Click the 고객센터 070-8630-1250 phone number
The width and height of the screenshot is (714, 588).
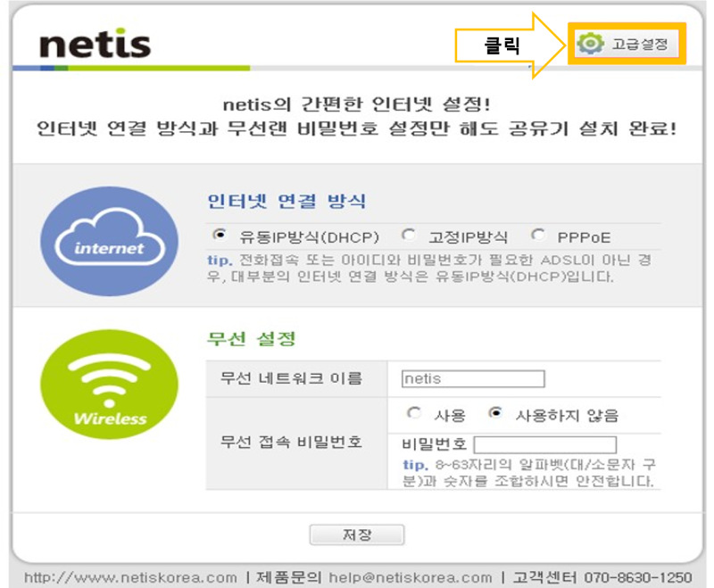(602, 577)
